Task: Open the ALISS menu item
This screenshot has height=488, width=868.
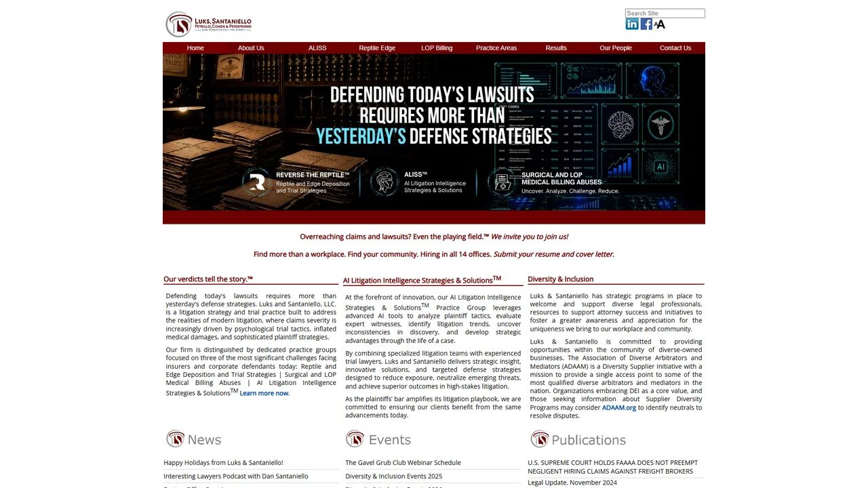Action: 317,48
